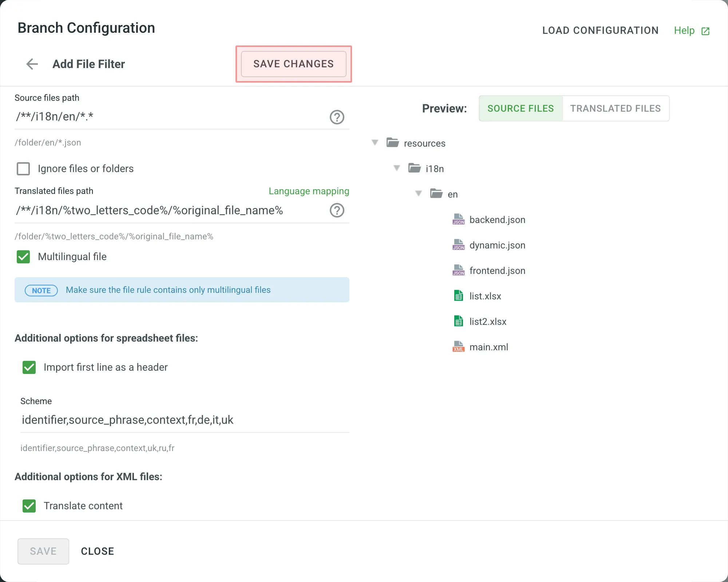
Task: Switch to the Translated Files preview tab
Action: pos(616,108)
